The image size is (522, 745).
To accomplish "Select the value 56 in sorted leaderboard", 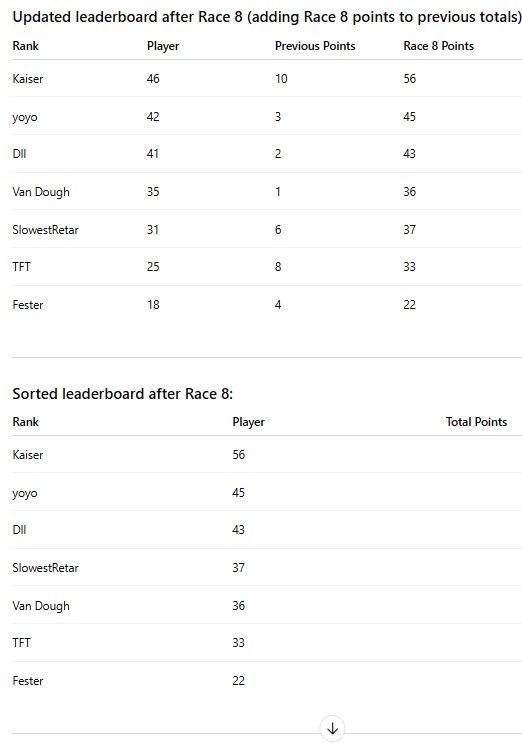I will tap(238, 455).
